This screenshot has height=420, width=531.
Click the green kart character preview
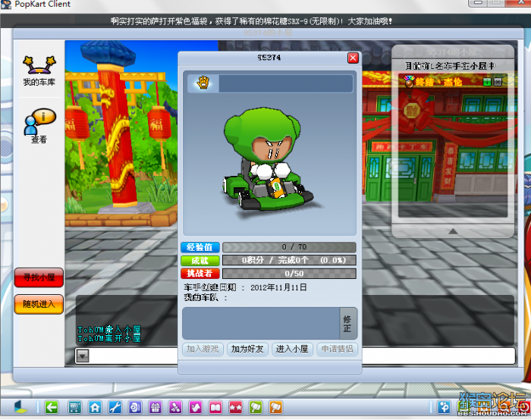[269, 162]
